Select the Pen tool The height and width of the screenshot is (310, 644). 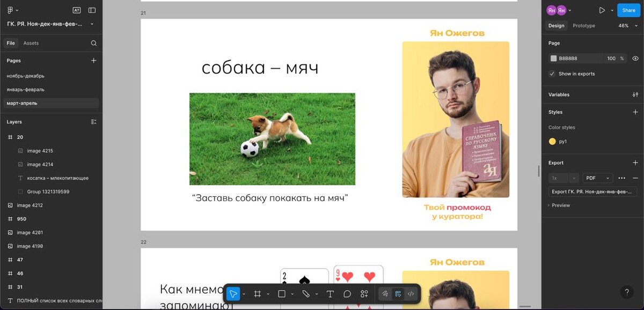tap(306, 294)
